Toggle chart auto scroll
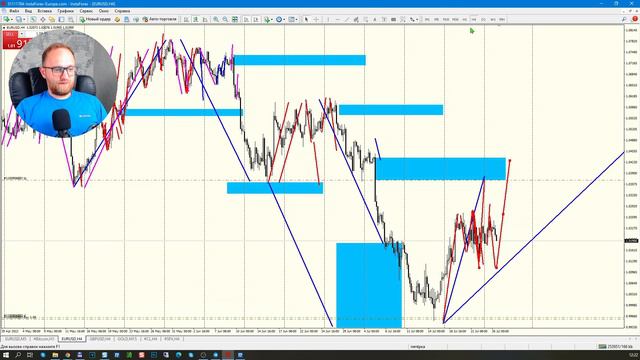The width and height of the screenshot is (640, 360). point(246,19)
